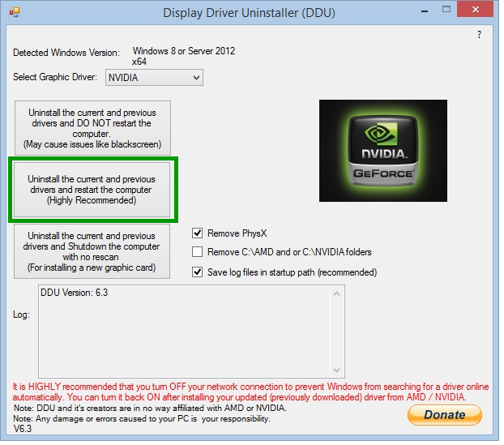Image resolution: width=504 pixels, height=445 pixels.
Task: Click the log scrollbar down arrow
Action: pyautogui.click(x=336, y=370)
